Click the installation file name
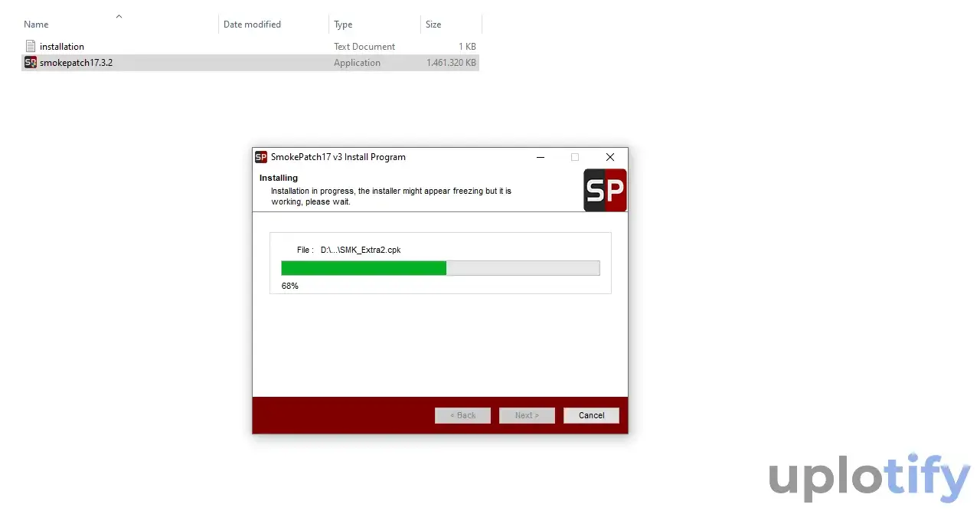 [62, 47]
